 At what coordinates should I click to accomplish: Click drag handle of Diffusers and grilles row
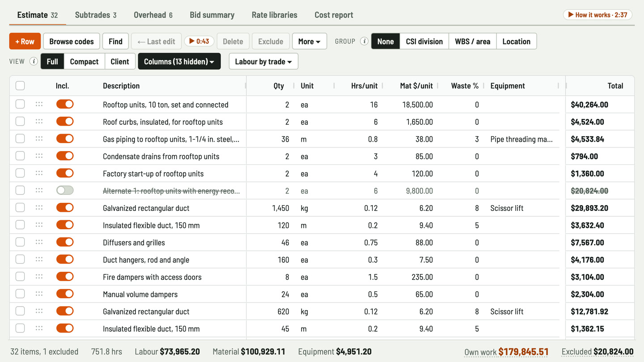point(39,242)
